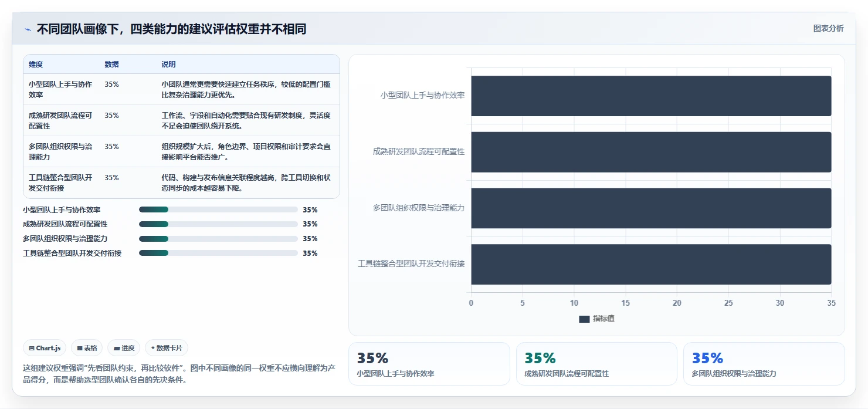Click the 指标值 legend label
Screen dimensions: 868x409
(x=603, y=319)
